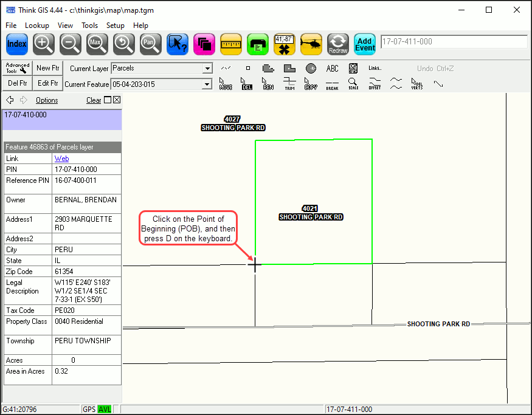The height and width of the screenshot is (415, 532).
Task: Close the info panel with X box
Action: 117,100
